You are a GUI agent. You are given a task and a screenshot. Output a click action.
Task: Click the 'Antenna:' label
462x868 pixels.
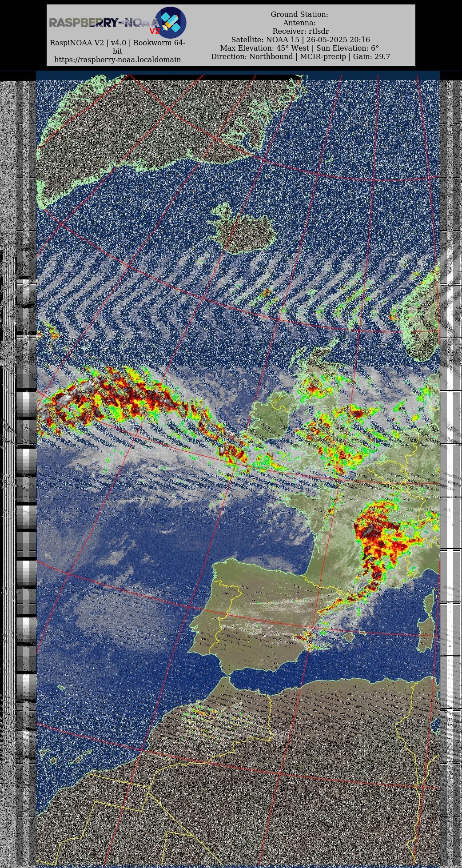pyautogui.click(x=299, y=23)
